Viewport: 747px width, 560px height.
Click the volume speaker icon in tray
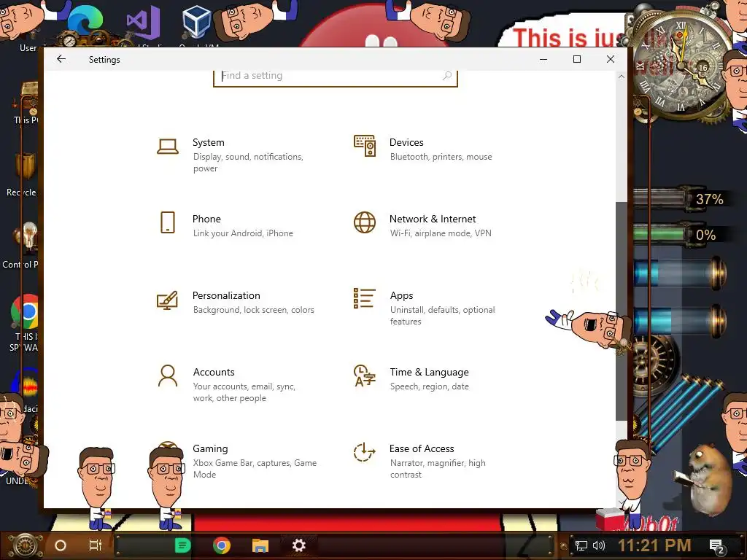(598, 545)
